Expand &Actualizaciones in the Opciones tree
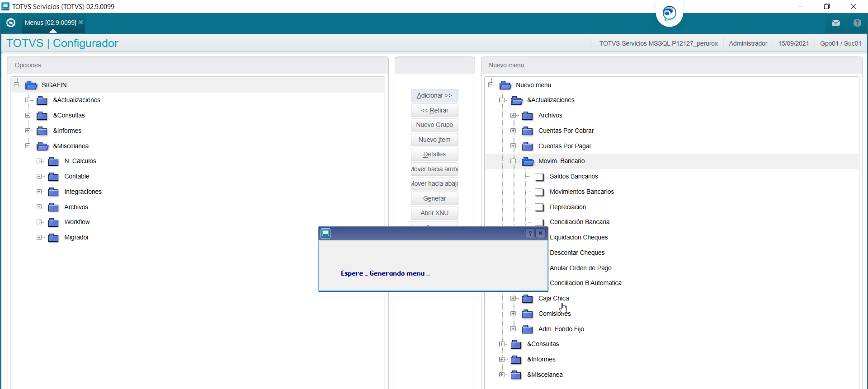The height and width of the screenshot is (389, 868). (28, 100)
